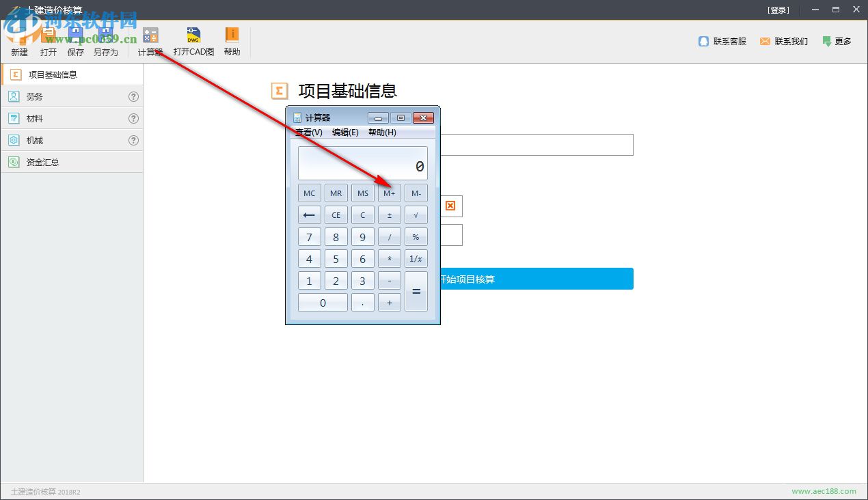Click calculator digit 6
Image resolution: width=868 pixels, height=500 pixels.
(x=363, y=259)
